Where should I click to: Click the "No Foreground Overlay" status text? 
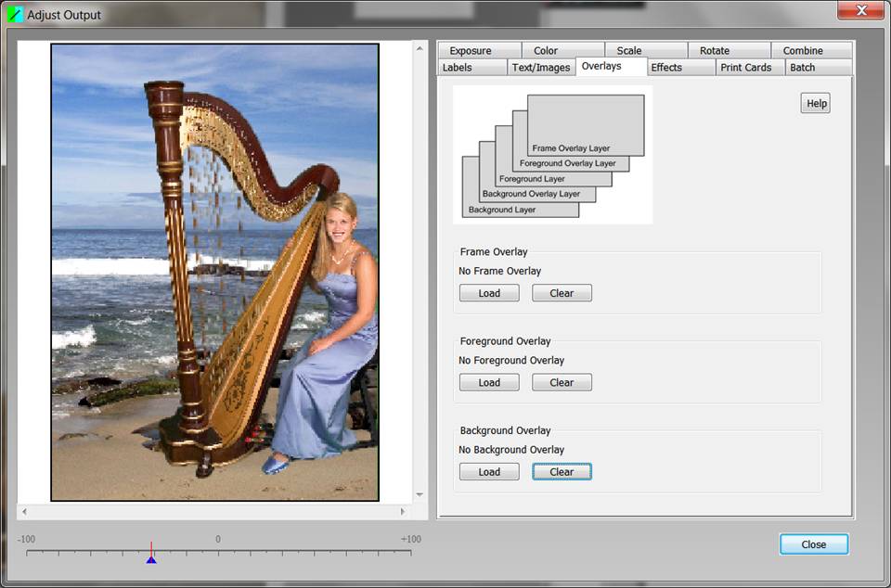click(511, 361)
